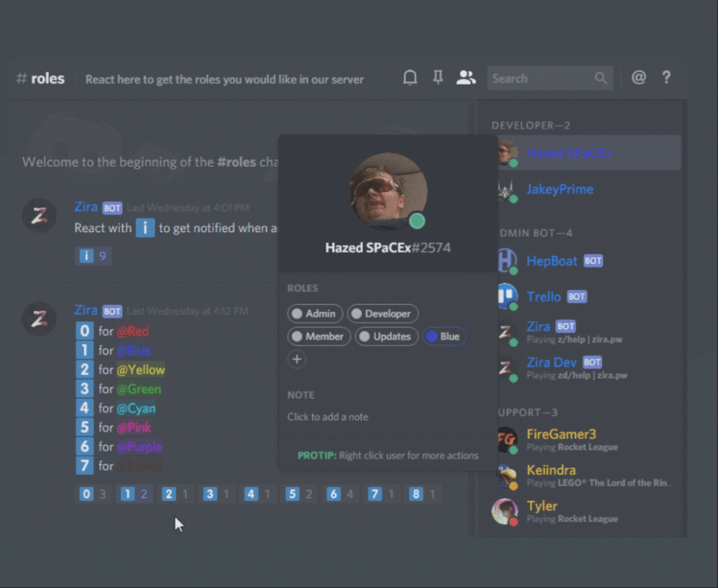Toggle the Member role pill
This screenshot has height=588, width=718.
coord(319,336)
